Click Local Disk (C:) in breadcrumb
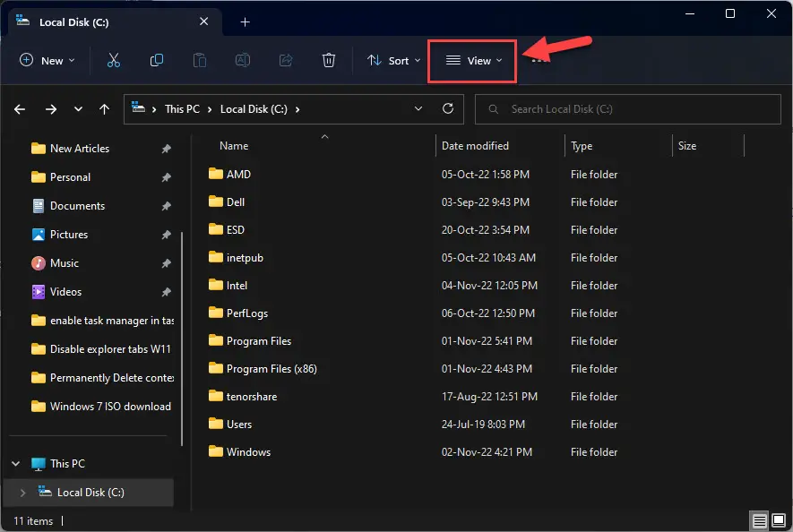 point(254,109)
